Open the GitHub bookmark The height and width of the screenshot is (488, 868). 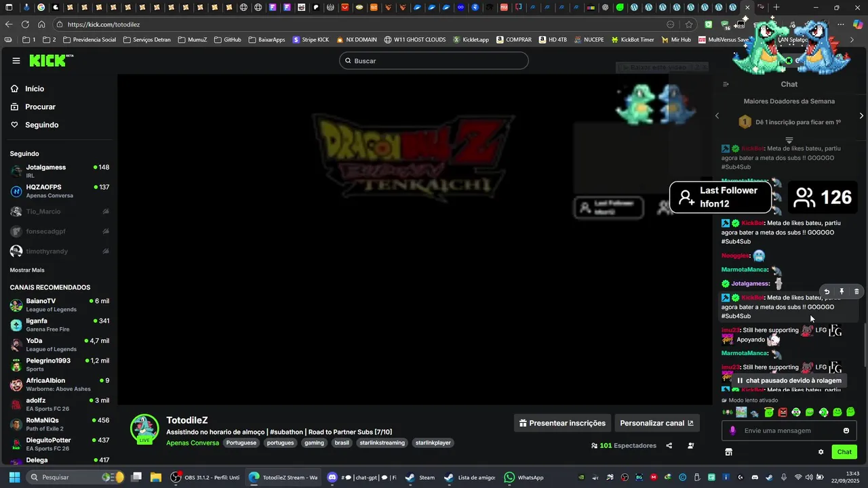(227, 40)
